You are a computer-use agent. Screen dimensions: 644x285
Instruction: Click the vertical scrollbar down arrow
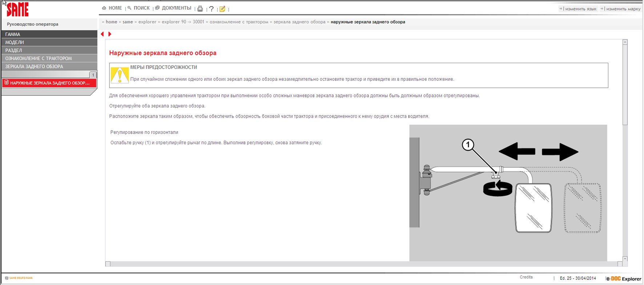[x=625, y=259]
